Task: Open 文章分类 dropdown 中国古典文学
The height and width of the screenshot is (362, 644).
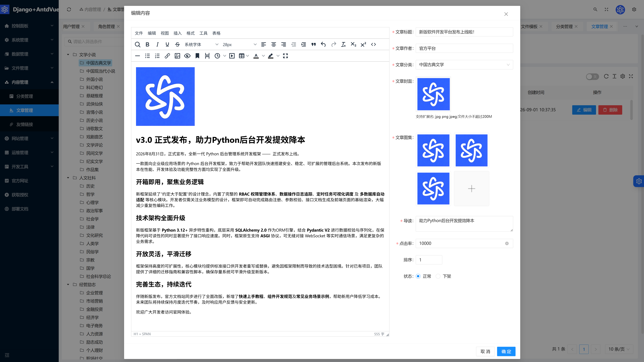Action: click(464, 65)
